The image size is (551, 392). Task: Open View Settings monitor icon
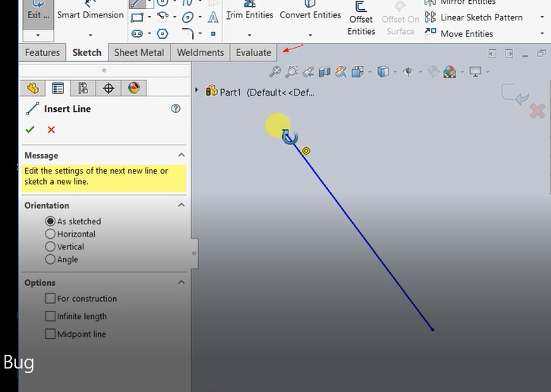point(475,71)
